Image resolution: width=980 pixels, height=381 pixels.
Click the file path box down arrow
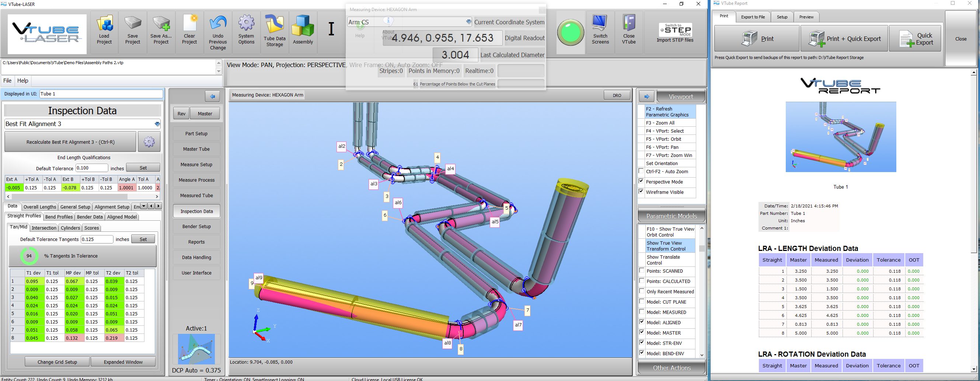click(x=219, y=71)
